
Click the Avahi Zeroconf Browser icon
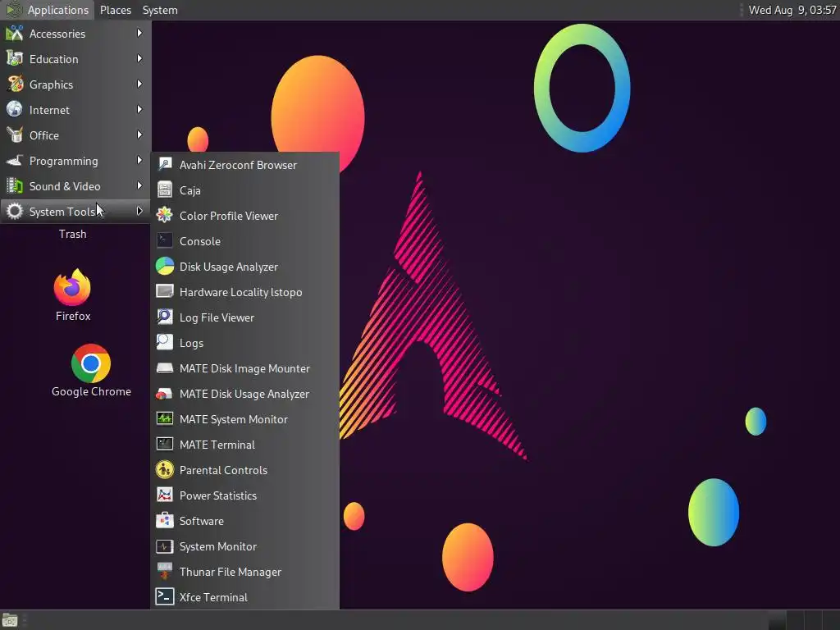[x=164, y=164]
